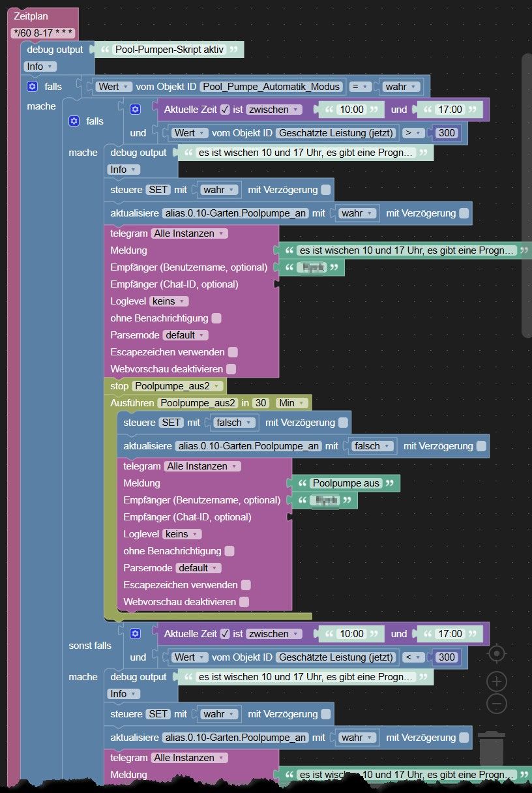Click gear icon on first 'und' logic block
Screen dimensions: 532x793
click(135, 110)
